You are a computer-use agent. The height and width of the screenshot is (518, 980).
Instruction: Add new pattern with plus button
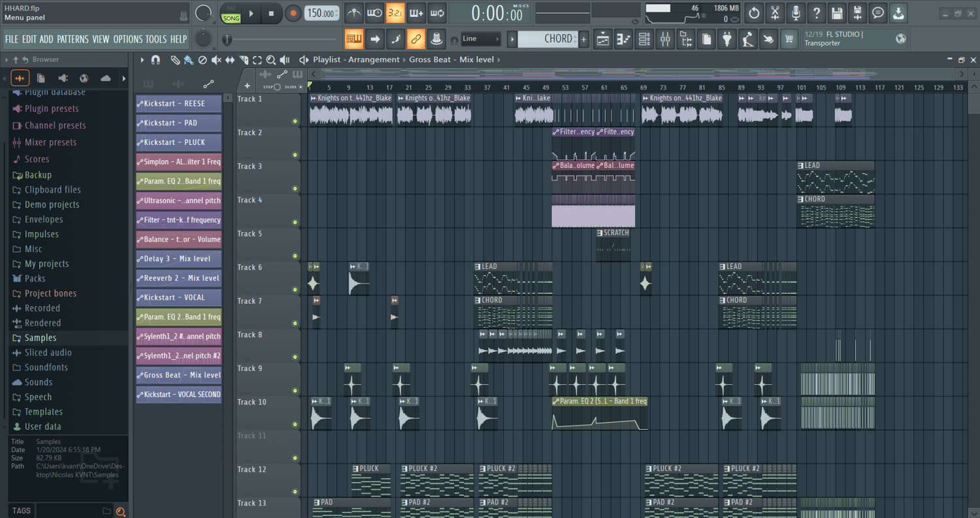(583, 39)
